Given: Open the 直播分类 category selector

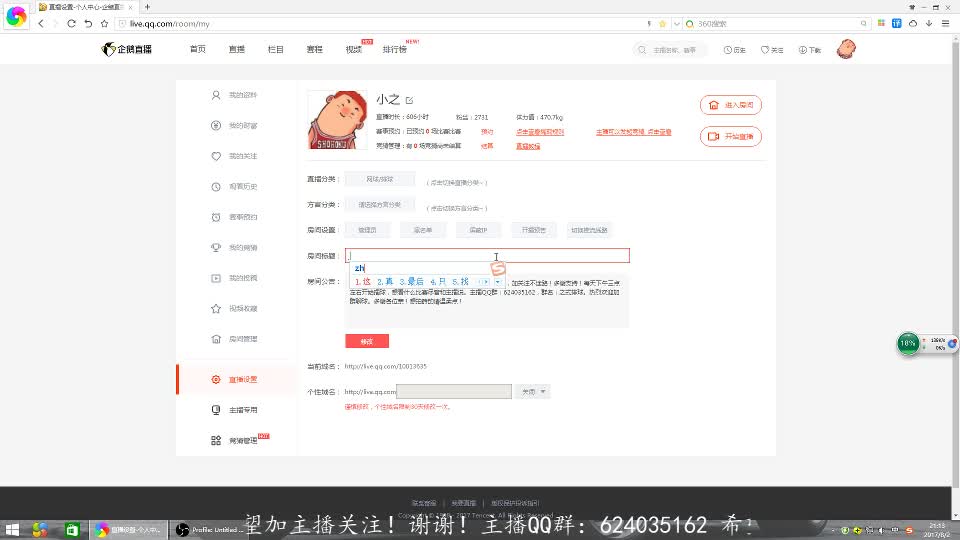Looking at the screenshot, I should click(379, 180).
